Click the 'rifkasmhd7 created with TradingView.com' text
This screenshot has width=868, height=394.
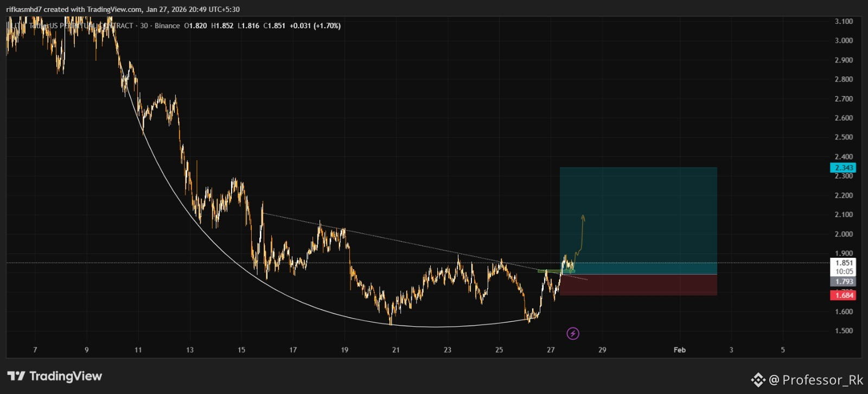[x=74, y=9]
